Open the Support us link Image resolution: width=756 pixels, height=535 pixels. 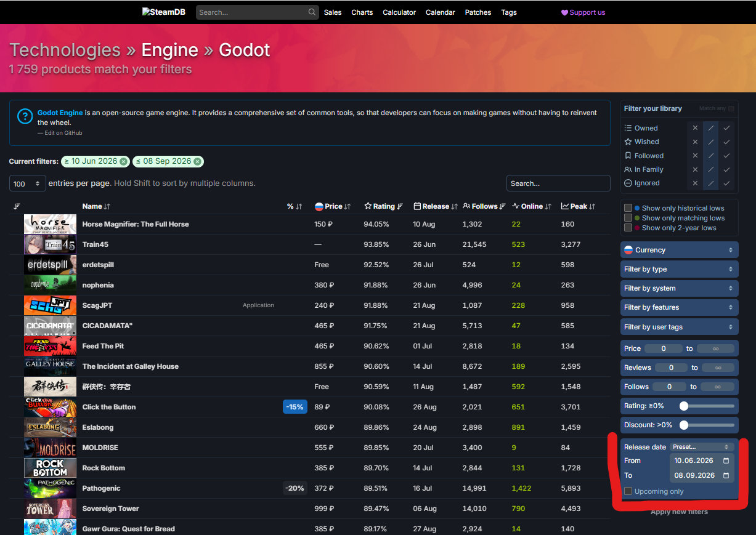583,12
